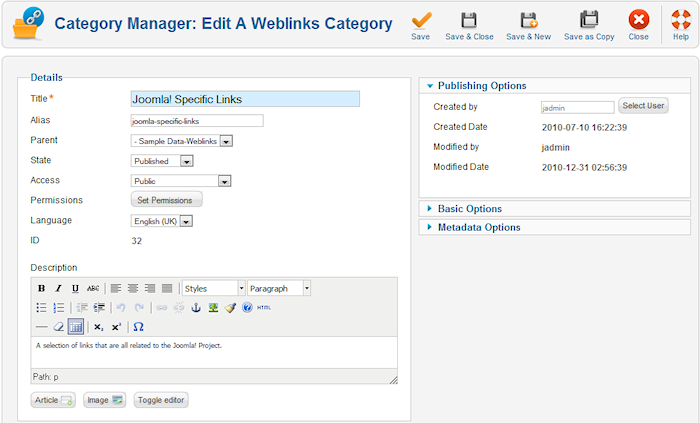Open Help lifebuoy icon

[681, 20]
